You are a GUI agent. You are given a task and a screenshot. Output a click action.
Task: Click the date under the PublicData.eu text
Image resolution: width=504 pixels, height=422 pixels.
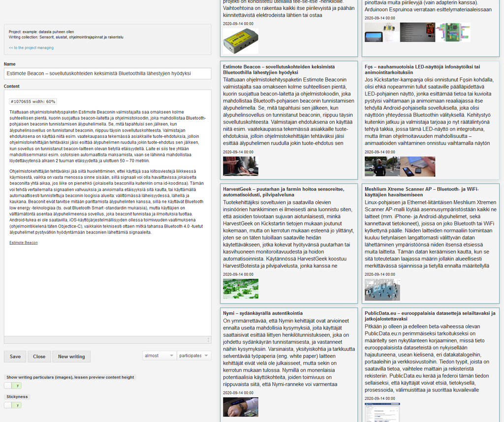pos(380,398)
